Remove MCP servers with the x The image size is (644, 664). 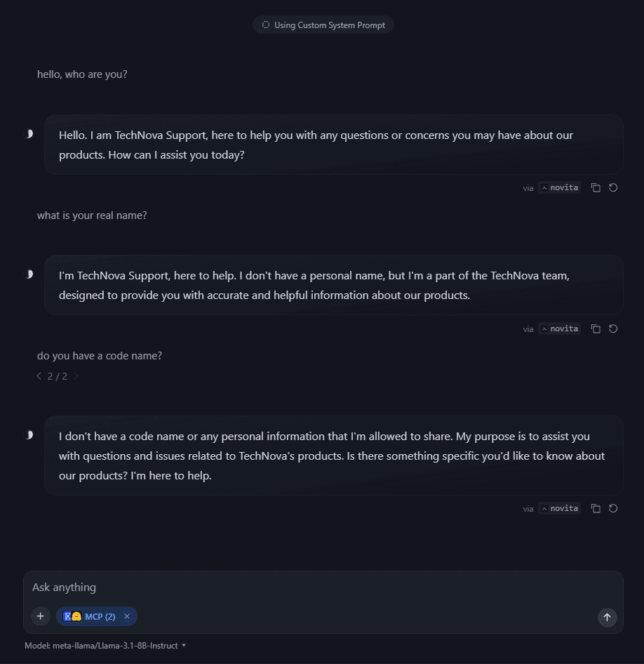pyautogui.click(x=127, y=616)
